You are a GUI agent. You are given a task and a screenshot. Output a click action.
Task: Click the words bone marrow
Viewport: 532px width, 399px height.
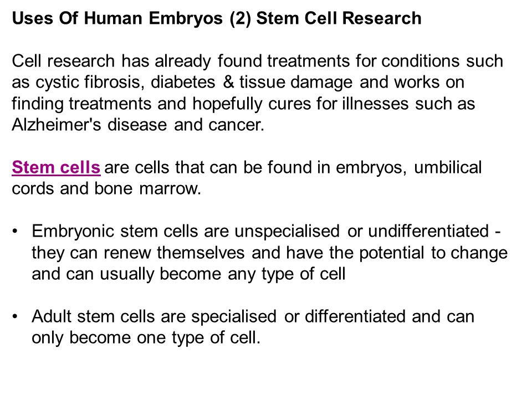pos(147,188)
